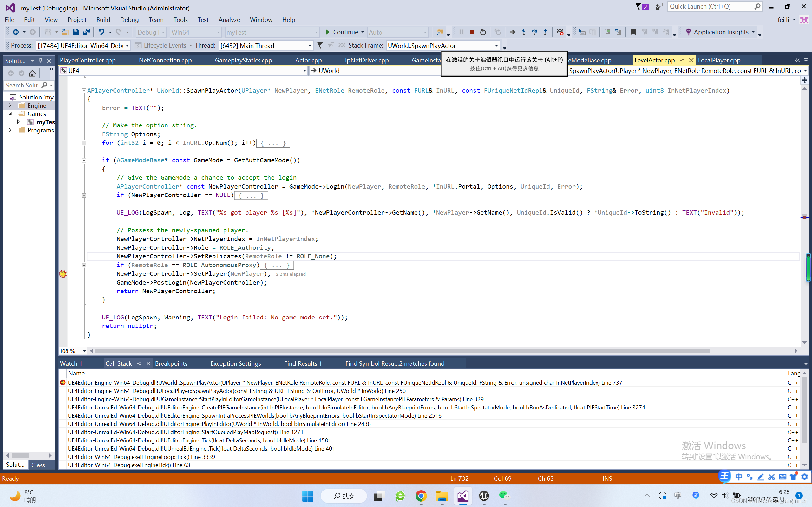Toggle the LevelActor.cpp breakpoint marker

tap(63, 273)
